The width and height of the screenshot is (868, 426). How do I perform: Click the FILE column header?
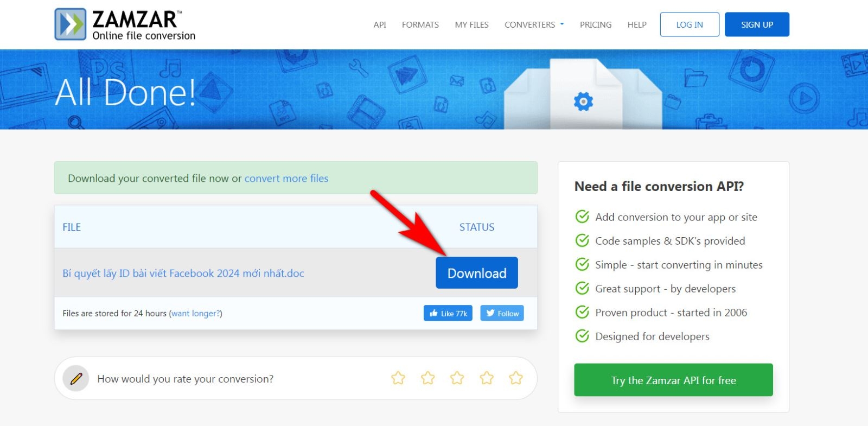pos(72,227)
